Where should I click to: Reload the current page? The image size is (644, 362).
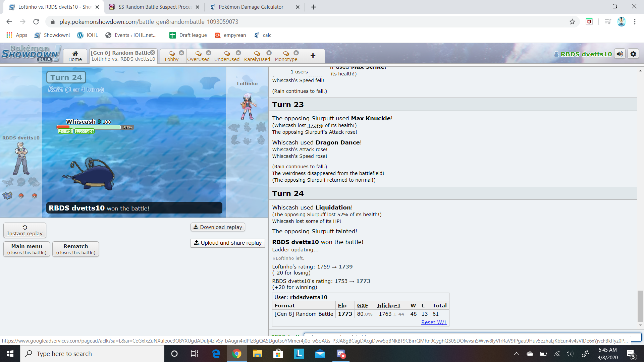[36, 21]
